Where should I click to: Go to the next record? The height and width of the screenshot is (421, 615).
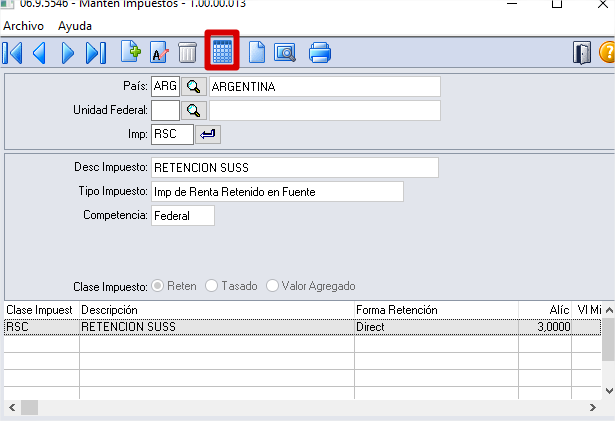click(67, 53)
